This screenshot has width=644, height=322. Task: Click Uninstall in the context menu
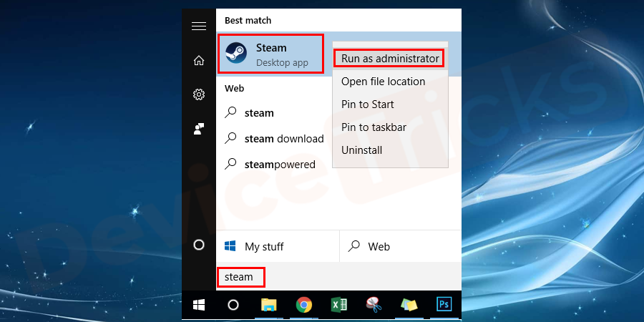pyautogui.click(x=361, y=150)
